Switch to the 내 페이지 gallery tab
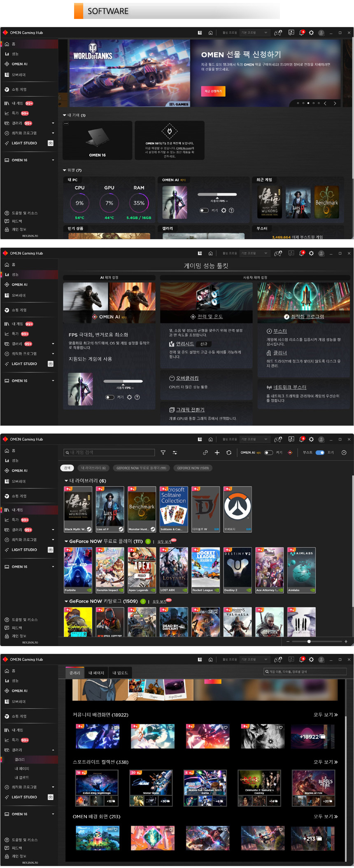Viewport: 354px width, 868px height. [x=96, y=673]
